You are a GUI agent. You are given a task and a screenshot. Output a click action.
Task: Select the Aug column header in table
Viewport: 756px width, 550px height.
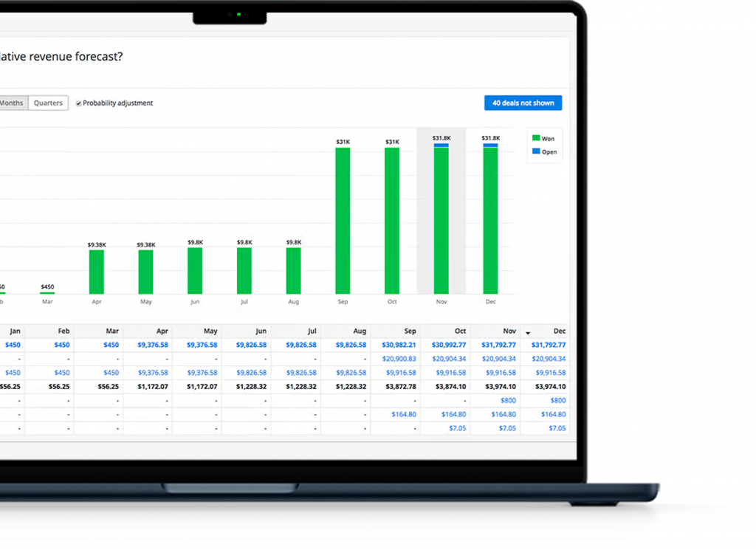click(x=359, y=331)
